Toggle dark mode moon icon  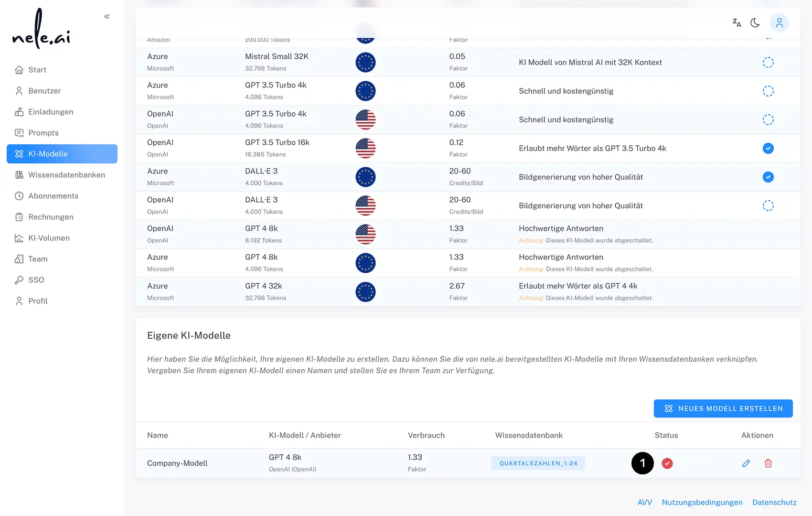click(755, 22)
